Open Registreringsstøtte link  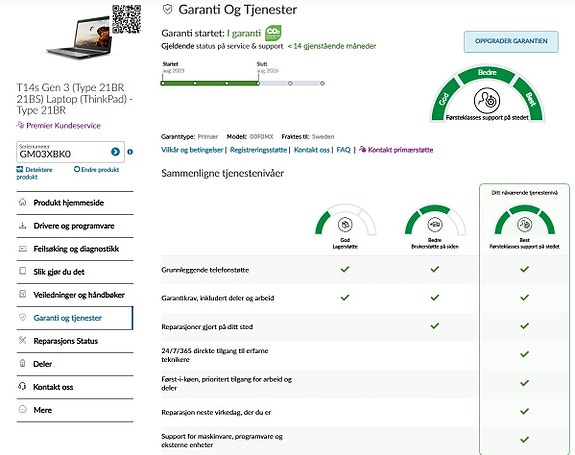pyautogui.click(x=258, y=150)
